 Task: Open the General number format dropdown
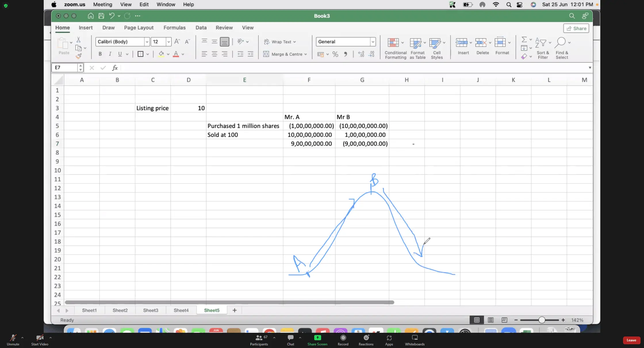tap(373, 42)
